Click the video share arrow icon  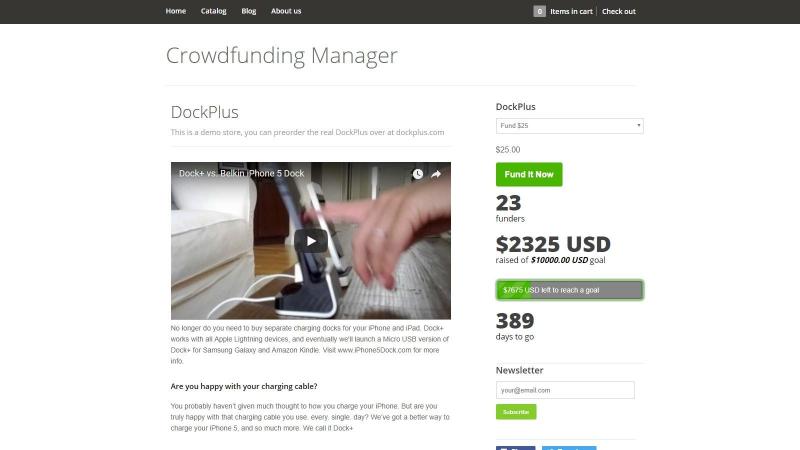pos(436,174)
